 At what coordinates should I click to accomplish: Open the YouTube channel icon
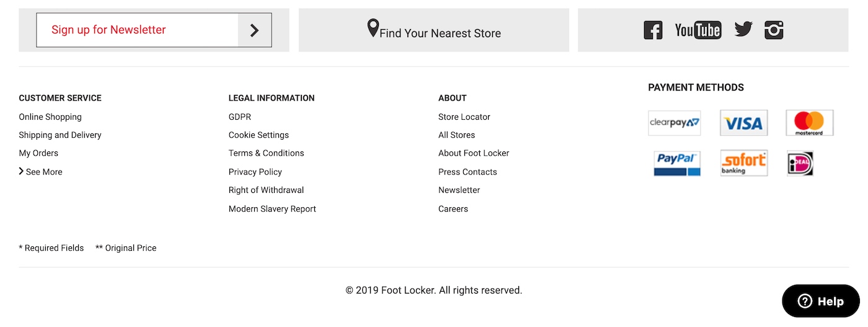(698, 30)
